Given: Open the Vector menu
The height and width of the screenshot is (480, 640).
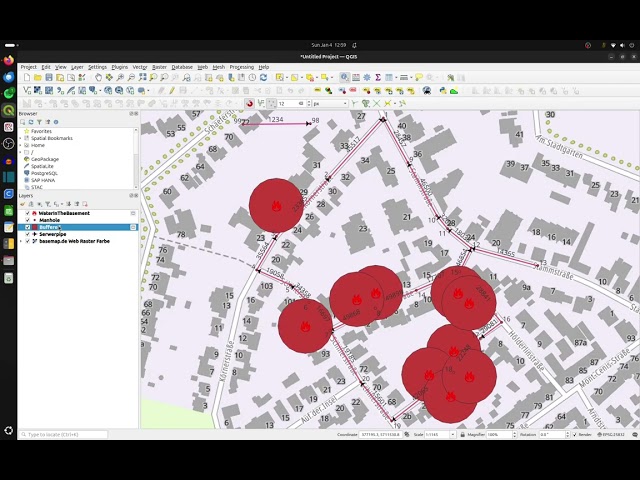Looking at the screenshot, I should click(x=140, y=67).
